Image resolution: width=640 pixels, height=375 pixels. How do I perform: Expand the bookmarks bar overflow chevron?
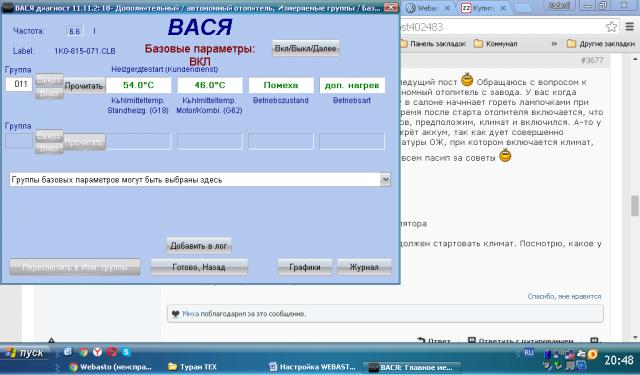tap(554, 44)
